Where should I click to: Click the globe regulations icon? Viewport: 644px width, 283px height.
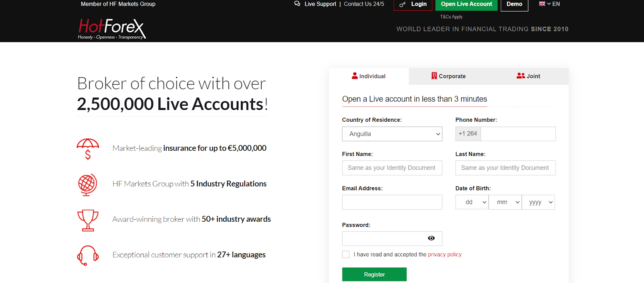click(x=88, y=185)
